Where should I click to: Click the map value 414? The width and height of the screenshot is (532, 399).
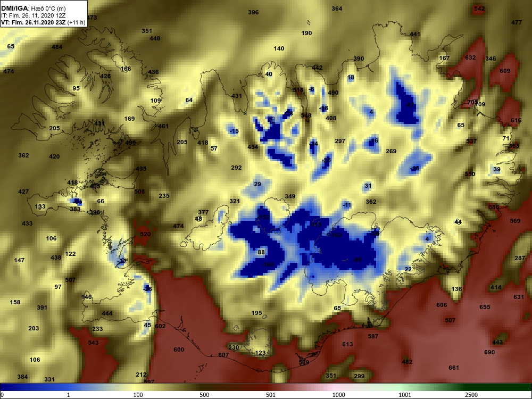pyautogui.click(x=496, y=287)
